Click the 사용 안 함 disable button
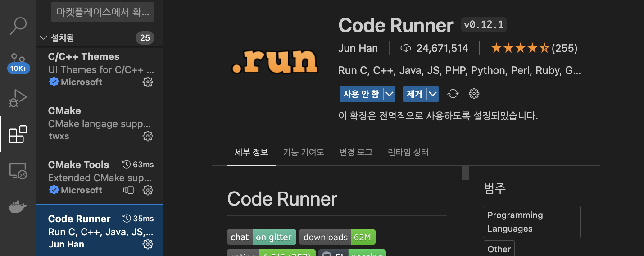The height and width of the screenshot is (256, 644). point(361,94)
